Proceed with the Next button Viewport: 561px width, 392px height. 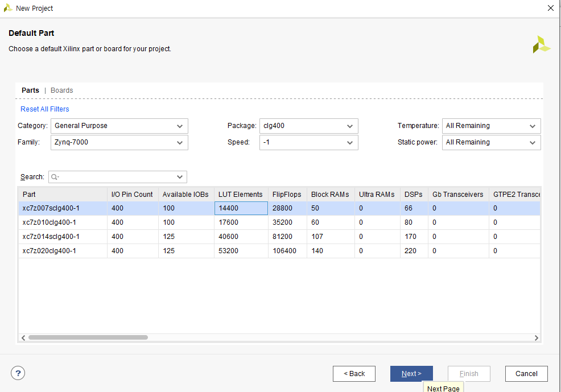(x=411, y=374)
